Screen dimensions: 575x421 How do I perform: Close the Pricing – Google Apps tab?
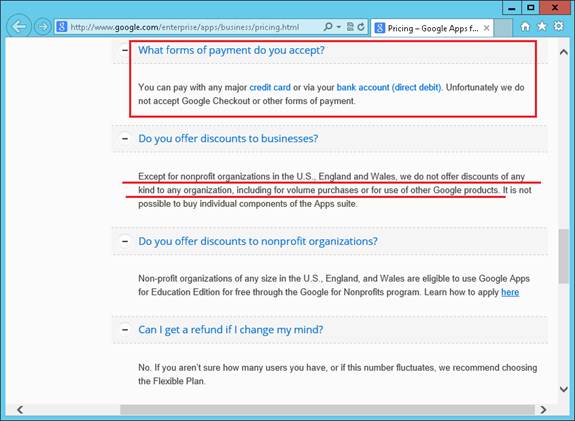486,28
